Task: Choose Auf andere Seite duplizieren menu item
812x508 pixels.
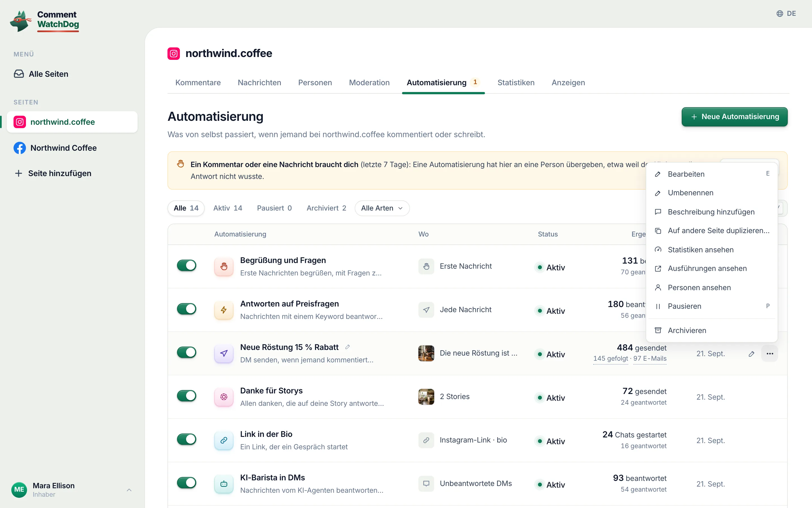Action: [712, 231]
